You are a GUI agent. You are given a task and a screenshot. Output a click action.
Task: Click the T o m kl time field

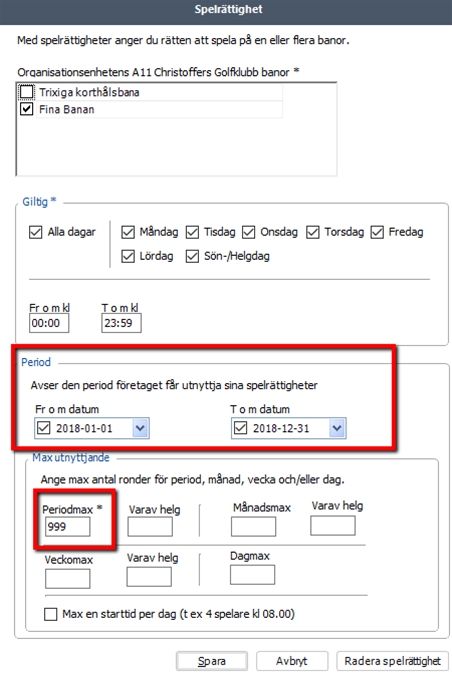tap(122, 323)
